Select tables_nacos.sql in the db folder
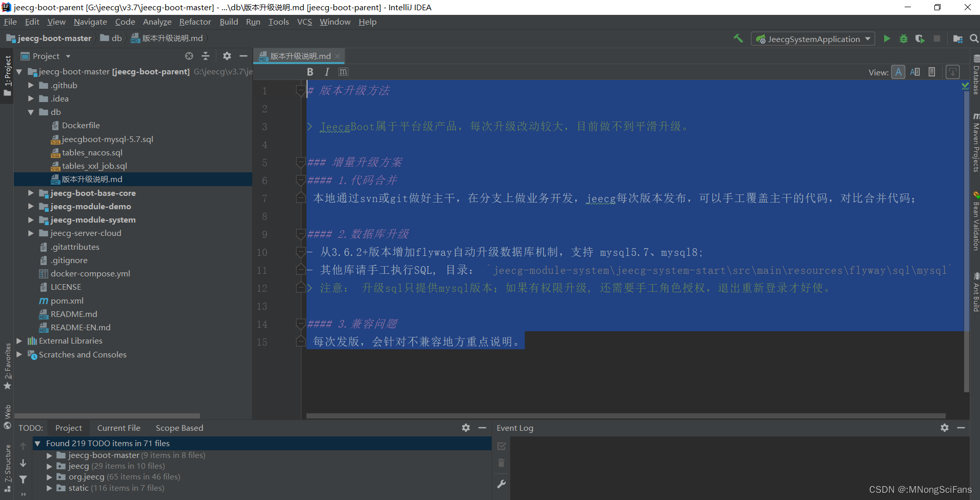980x500 pixels. click(92, 152)
